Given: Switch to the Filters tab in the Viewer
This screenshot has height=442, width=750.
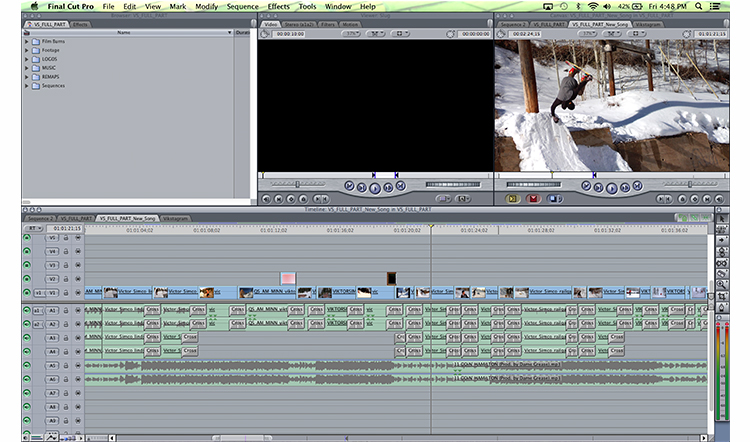Looking at the screenshot, I should coord(328,24).
